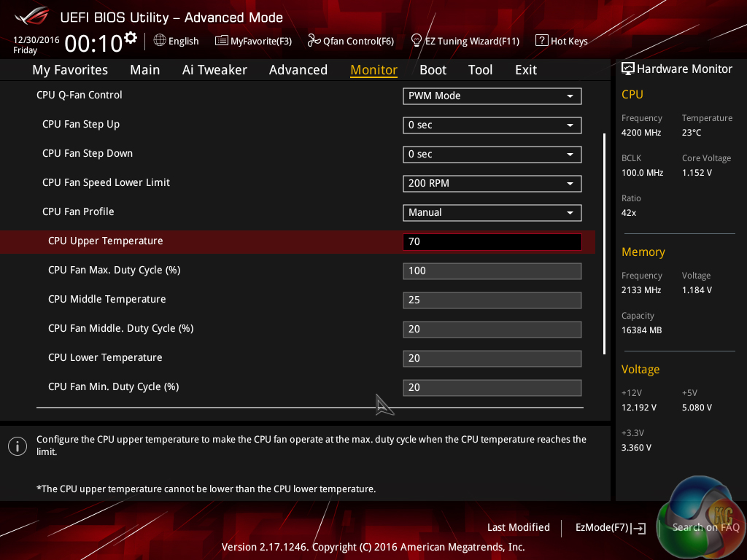This screenshot has width=747, height=560.
Task: Click the Hot Keys question mark icon
Action: click(x=542, y=41)
